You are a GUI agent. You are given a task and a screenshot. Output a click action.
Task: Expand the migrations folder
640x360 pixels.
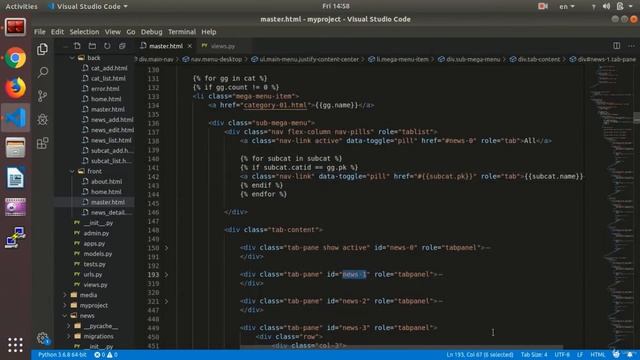pos(69,336)
